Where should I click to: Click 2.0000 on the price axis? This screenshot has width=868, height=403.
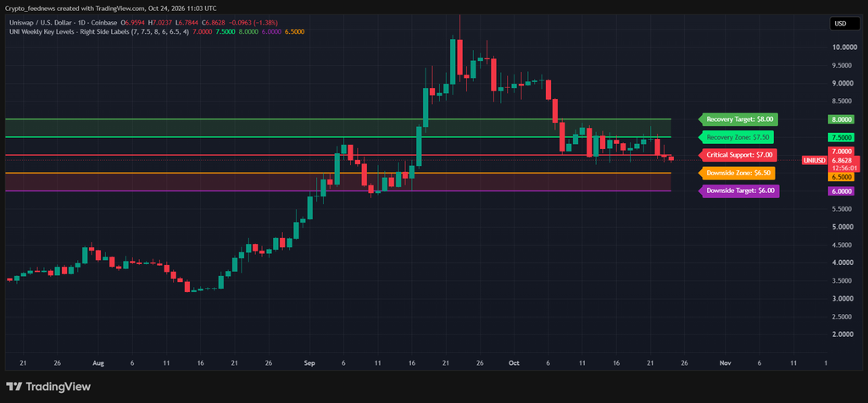point(842,334)
